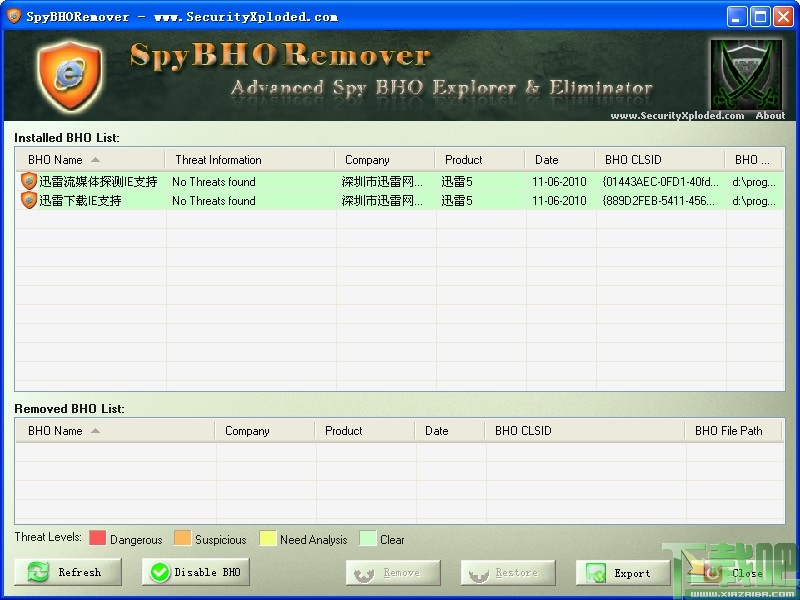Click the Internet Explorer shield logo
The image size is (800, 600).
[69, 75]
